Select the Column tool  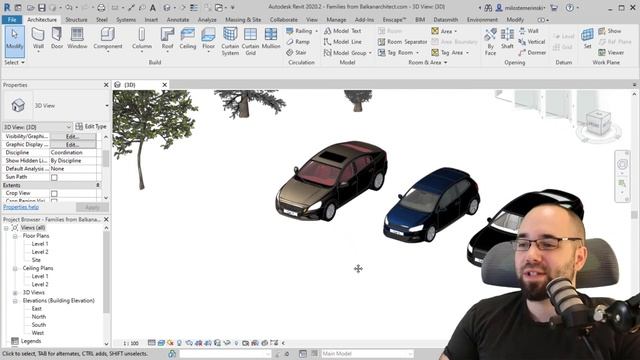point(142,39)
